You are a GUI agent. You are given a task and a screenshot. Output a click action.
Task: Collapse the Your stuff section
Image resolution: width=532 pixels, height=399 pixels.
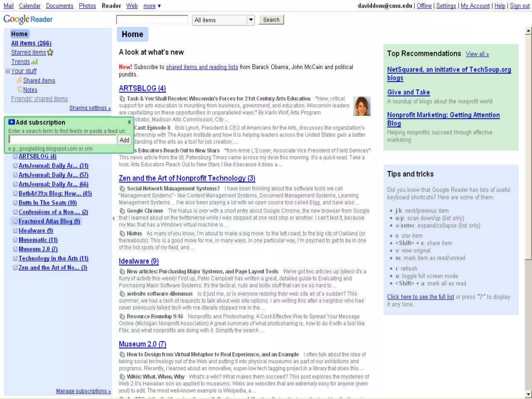tap(8, 71)
